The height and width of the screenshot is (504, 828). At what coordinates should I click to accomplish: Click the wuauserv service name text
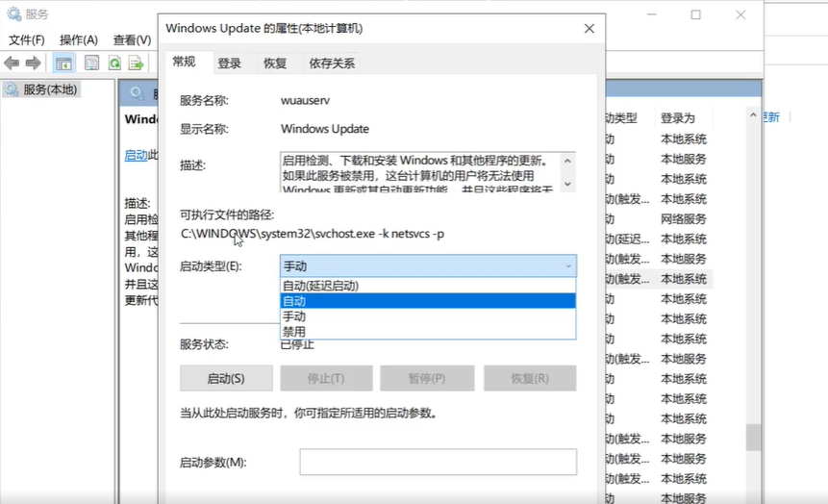pos(305,100)
